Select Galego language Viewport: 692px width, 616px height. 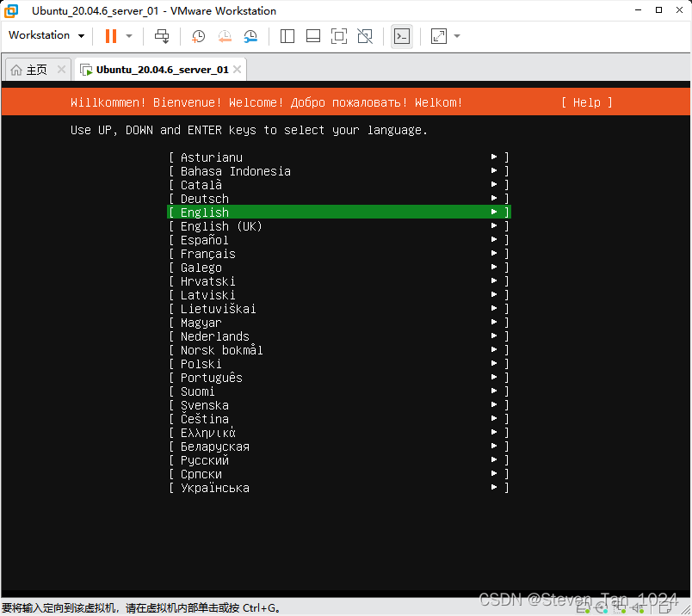339,267
